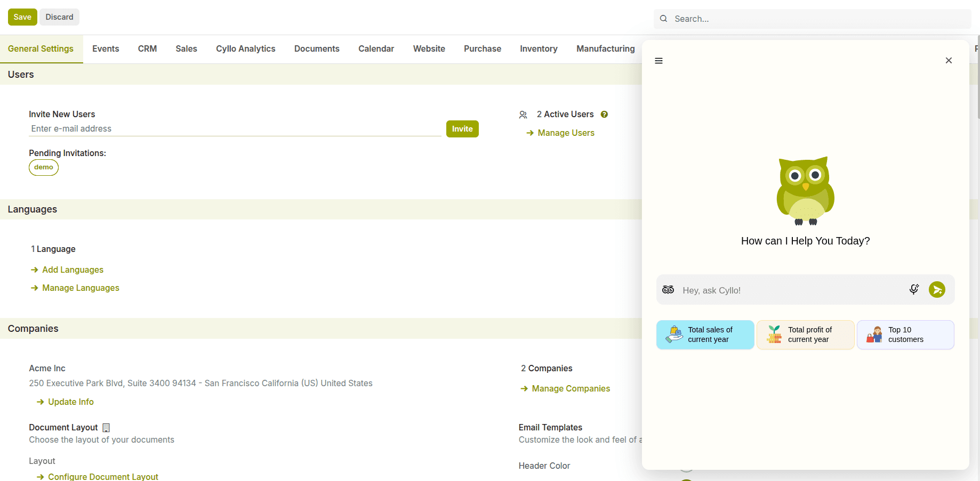980x481 pixels.
Task: Click the Invite button
Action: [x=462, y=129]
